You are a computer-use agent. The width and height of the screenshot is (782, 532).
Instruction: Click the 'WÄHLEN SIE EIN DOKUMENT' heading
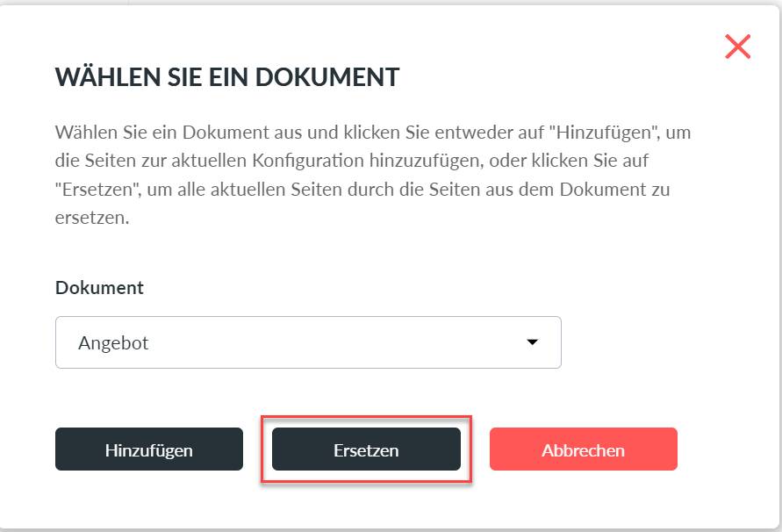227,77
